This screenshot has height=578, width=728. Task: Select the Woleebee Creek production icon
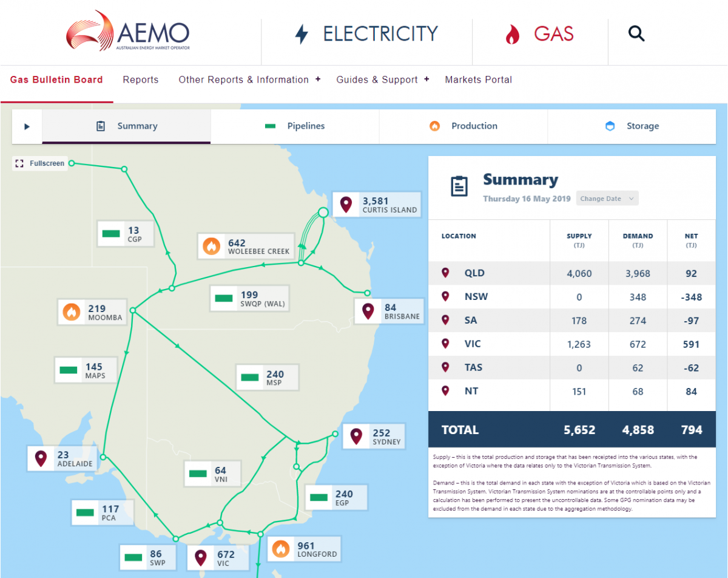[x=211, y=246]
